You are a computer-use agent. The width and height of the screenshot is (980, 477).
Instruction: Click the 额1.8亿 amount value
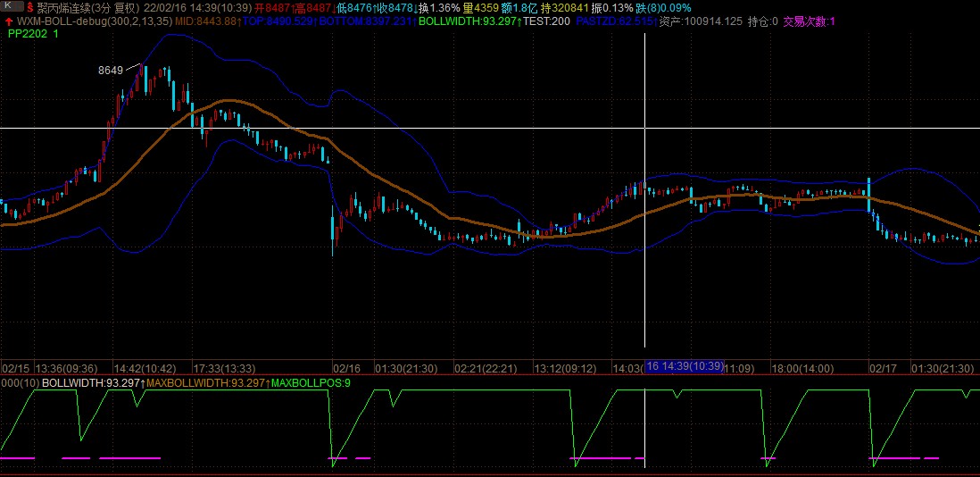tap(519, 7)
